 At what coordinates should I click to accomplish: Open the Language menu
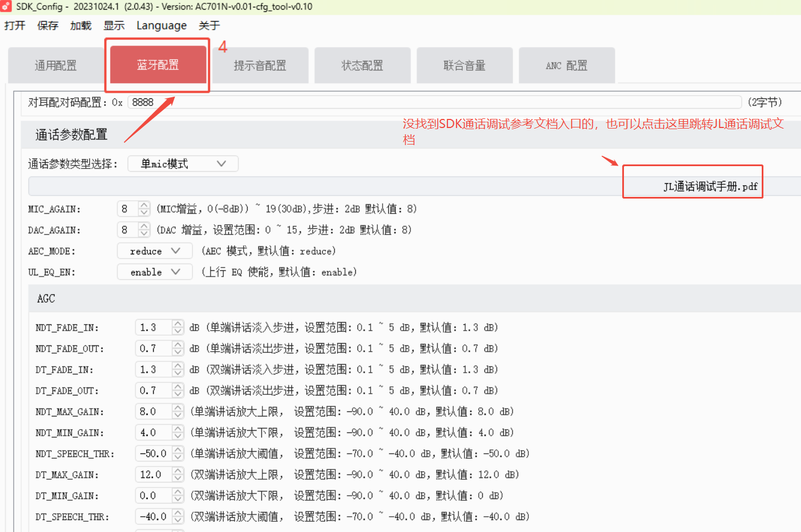(x=162, y=26)
